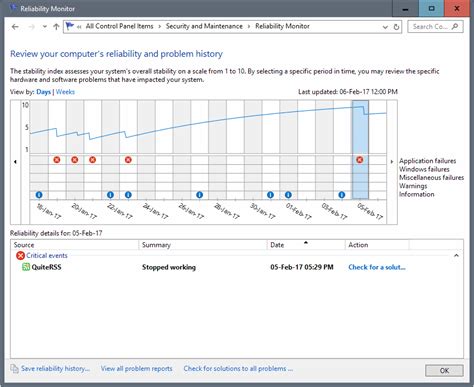Click the Critical events group header
This screenshot has width=474, height=387.
click(47, 256)
